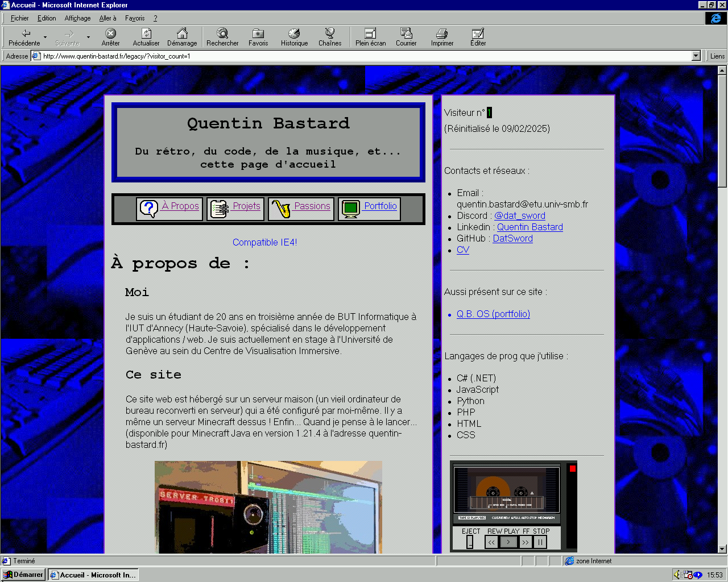The height and width of the screenshot is (582, 728).
Task: Refresh the page using Actualiser
Action: 146,37
